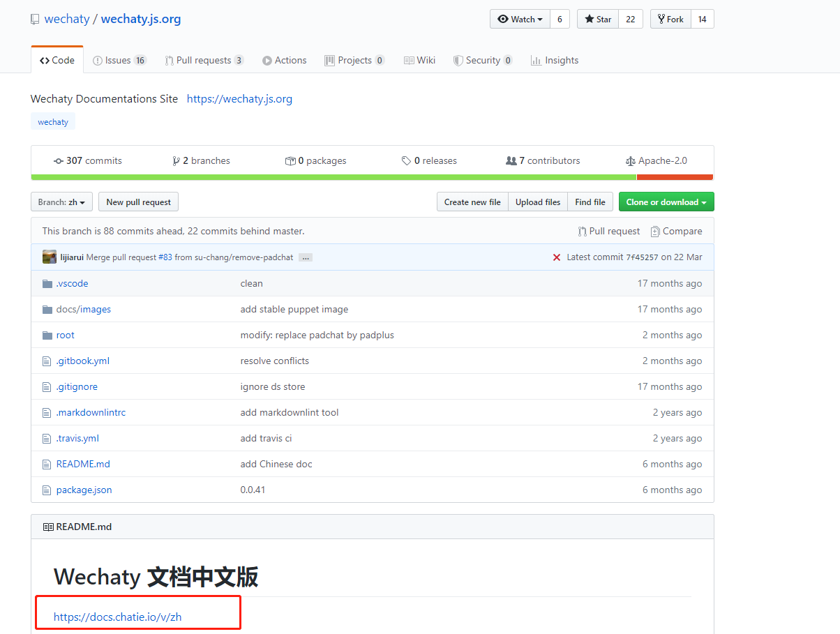Screen dimensions: 840x634
Task: Click the repository book icon beside wechaty
Action: click(x=35, y=20)
